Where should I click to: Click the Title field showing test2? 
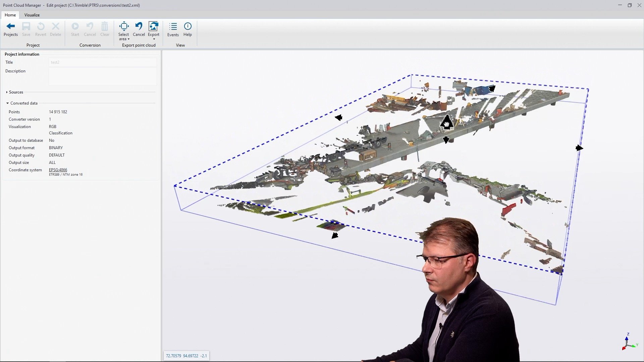[102, 62]
